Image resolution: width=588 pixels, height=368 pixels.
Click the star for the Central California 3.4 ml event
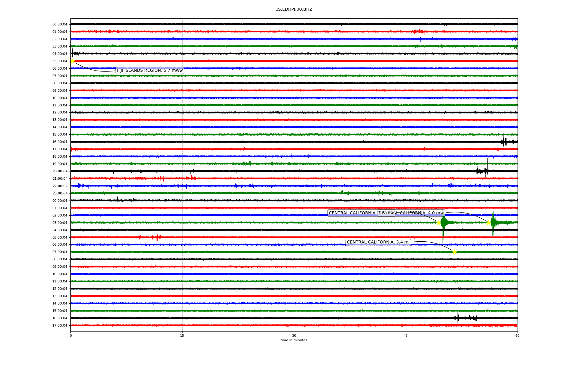[x=454, y=252]
